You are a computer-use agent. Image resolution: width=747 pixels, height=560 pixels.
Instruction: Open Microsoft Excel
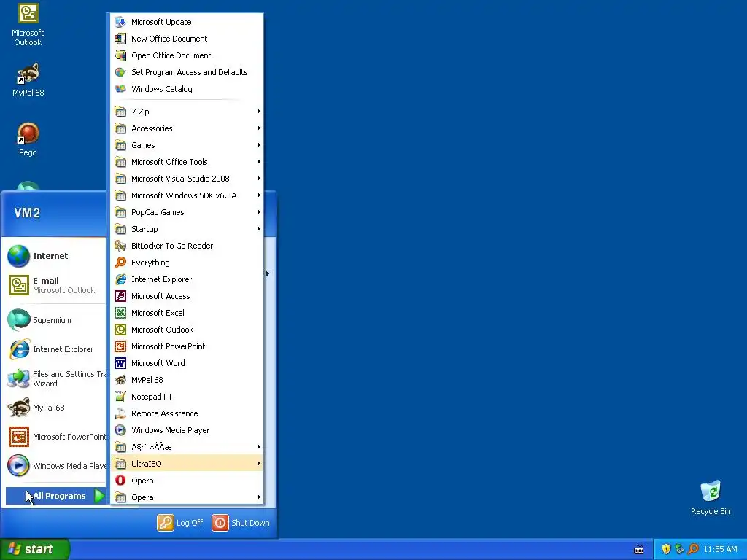[187, 312]
